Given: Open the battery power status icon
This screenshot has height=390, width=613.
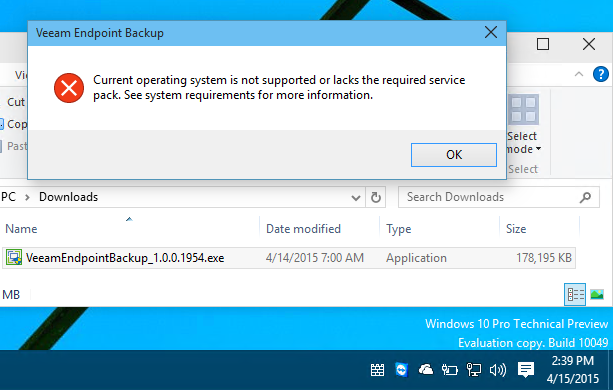Looking at the screenshot, I should [450, 370].
